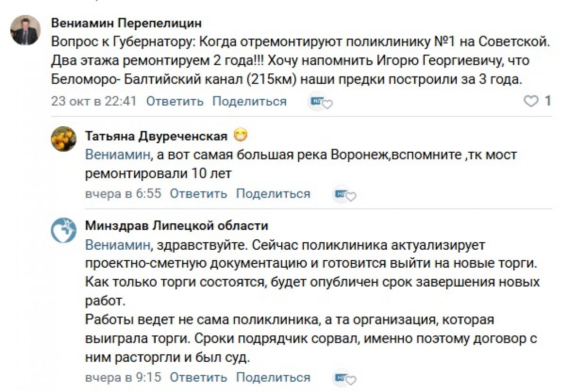This screenshot has width=568, height=392.
Task: Like Вениамин Перепелицин's comment with the heart
Action: click(x=532, y=101)
